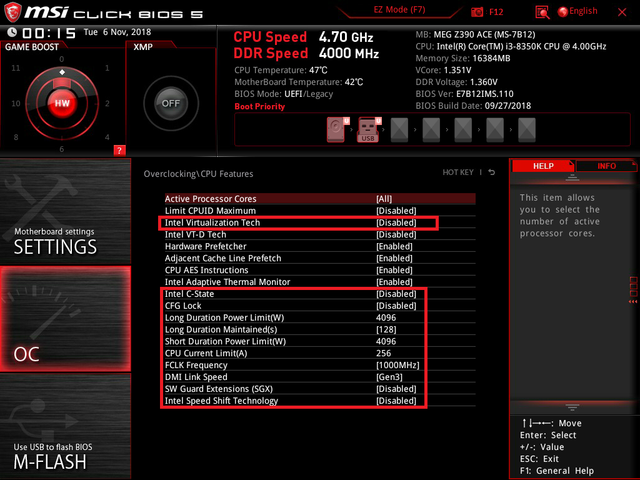Image resolution: width=640 pixels, height=480 pixels.
Task: Open M-FLASH to flash BIOS
Action: point(65,427)
